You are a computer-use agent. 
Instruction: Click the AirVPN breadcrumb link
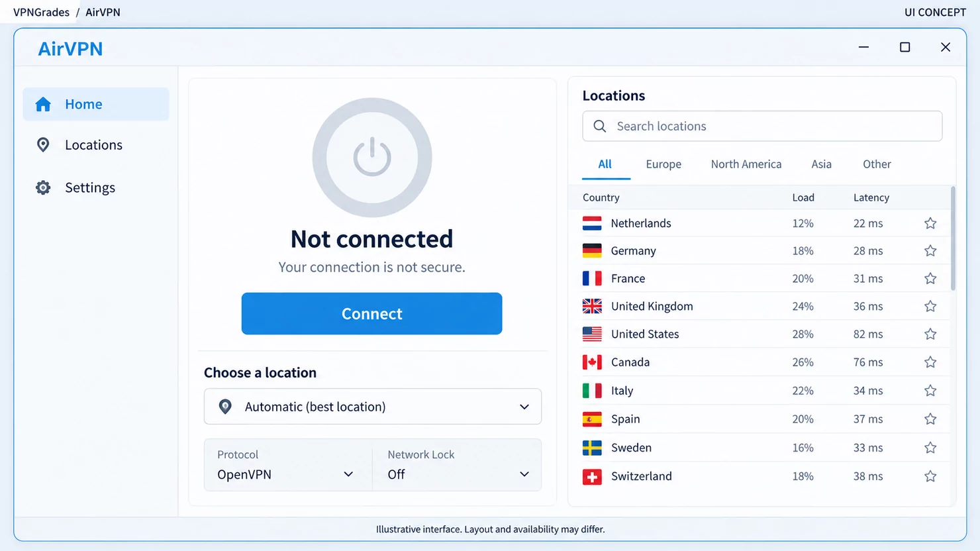tap(103, 12)
